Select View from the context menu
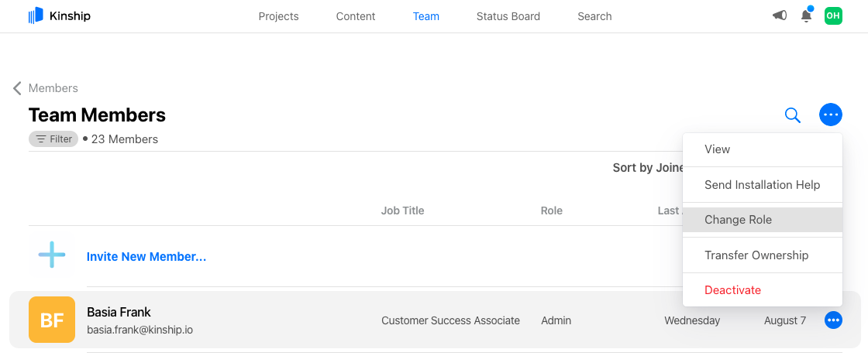Viewport: 868px width, 356px height. (717, 149)
